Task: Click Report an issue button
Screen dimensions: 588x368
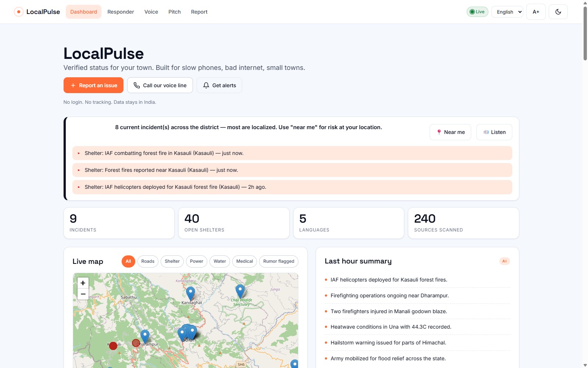Action: pos(93,85)
